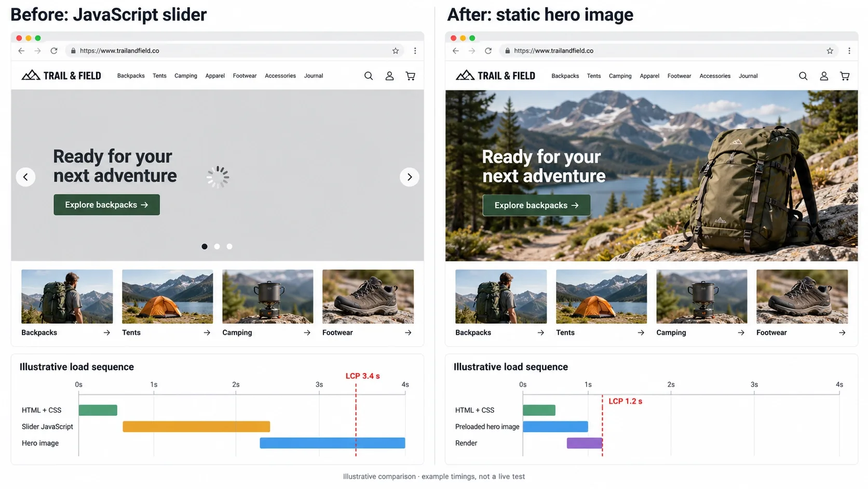Click back arrow in After browser
This screenshot has height=489, width=868.
[455, 50]
